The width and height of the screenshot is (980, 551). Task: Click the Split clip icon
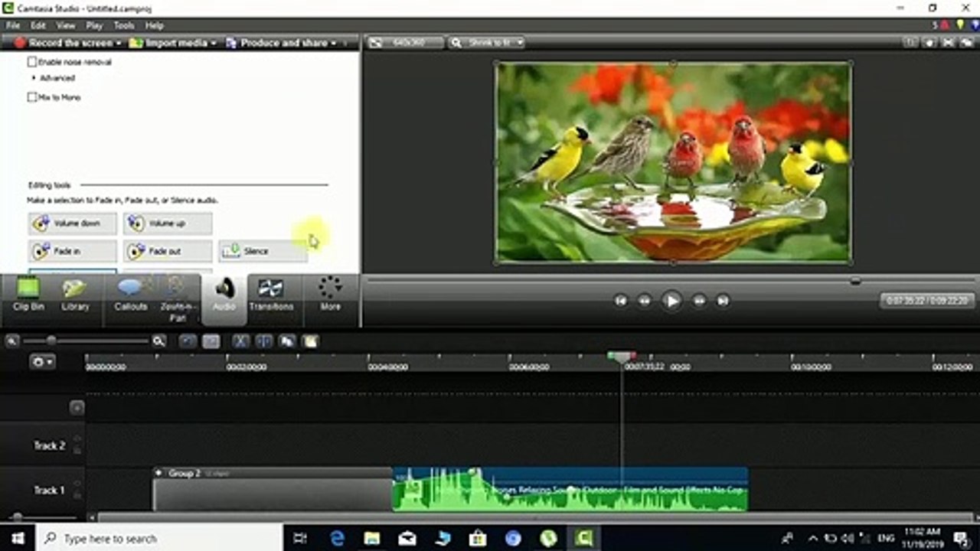click(264, 341)
